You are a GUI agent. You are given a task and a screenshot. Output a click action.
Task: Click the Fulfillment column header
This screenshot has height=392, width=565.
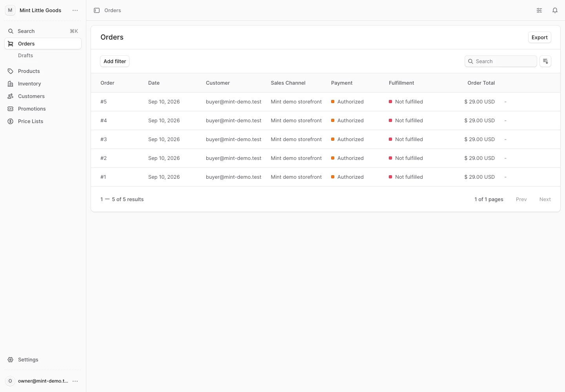[x=401, y=83]
